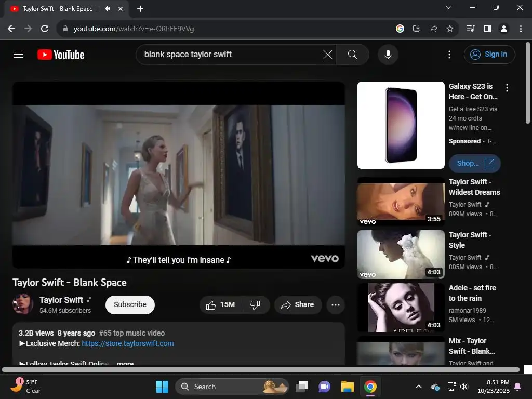Open tab search chevron in title bar
The width and height of the screenshot is (532, 399).
(448, 7)
